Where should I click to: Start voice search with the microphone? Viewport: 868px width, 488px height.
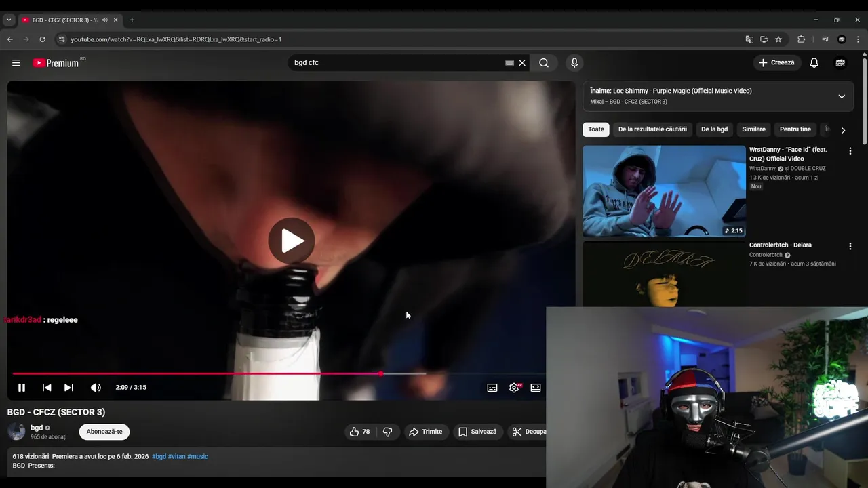[574, 63]
